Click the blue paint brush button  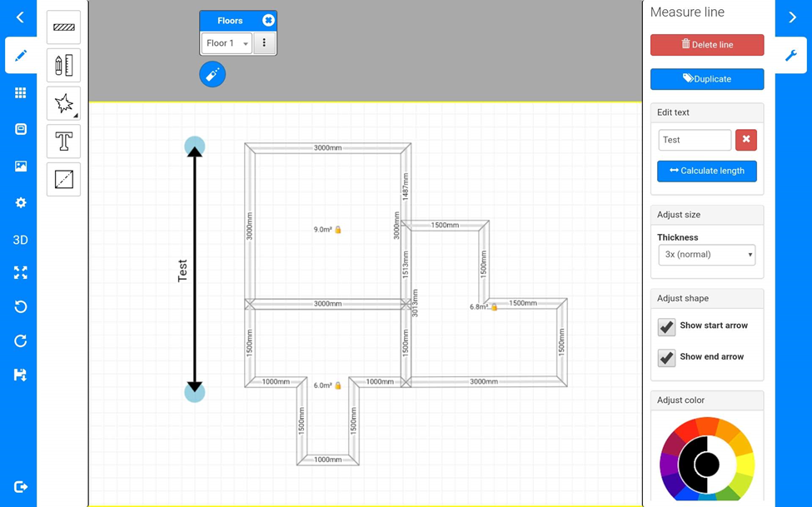(x=212, y=75)
